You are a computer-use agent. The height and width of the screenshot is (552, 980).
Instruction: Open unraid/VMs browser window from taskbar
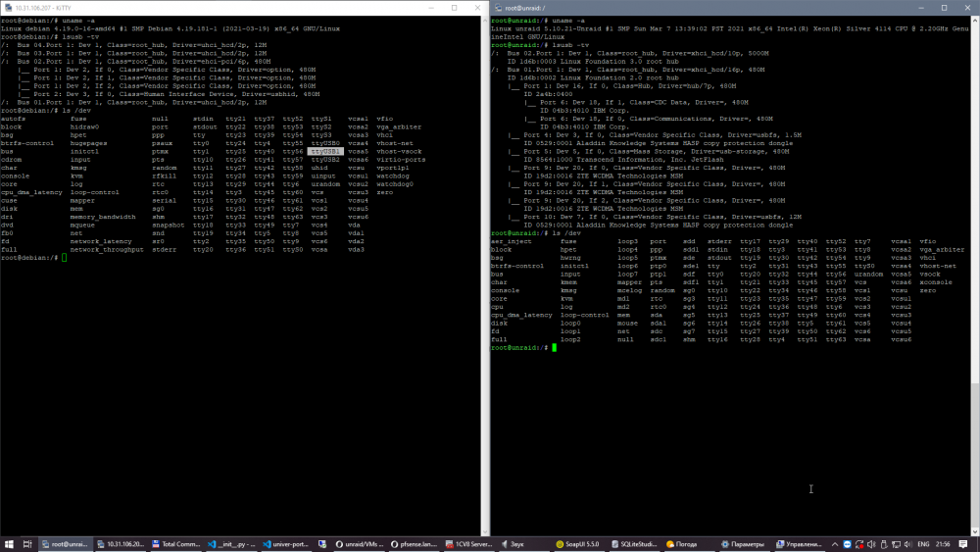pyautogui.click(x=360, y=544)
